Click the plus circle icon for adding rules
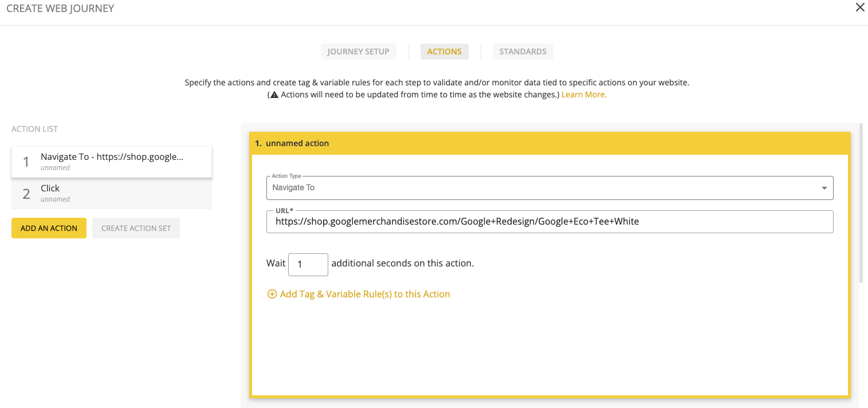 [272, 295]
